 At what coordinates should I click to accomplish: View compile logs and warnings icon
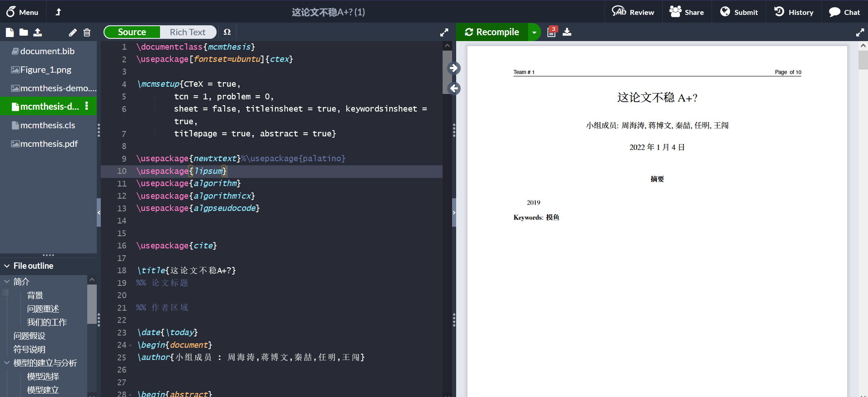coord(552,32)
